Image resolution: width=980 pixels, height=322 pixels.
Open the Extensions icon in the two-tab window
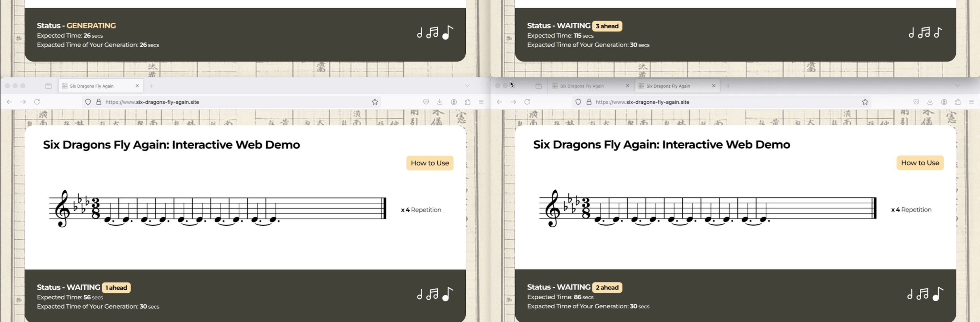[958, 102]
